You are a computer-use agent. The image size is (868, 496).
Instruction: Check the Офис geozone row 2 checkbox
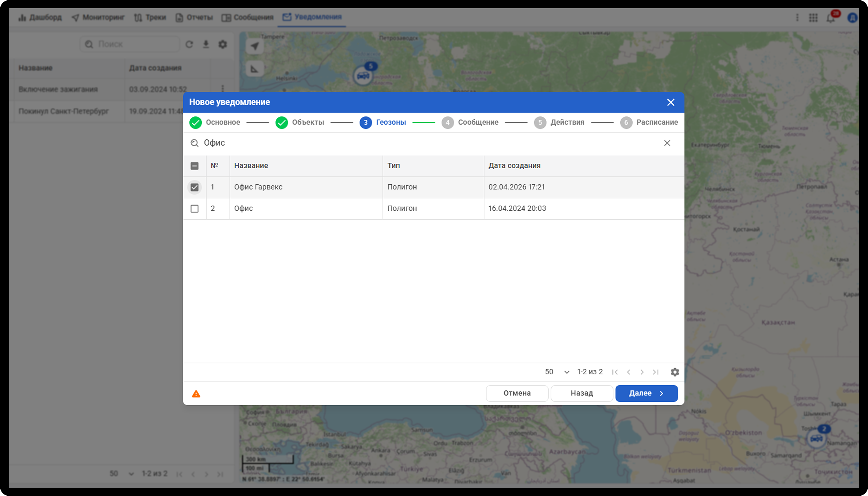pyautogui.click(x=194, y=209)
